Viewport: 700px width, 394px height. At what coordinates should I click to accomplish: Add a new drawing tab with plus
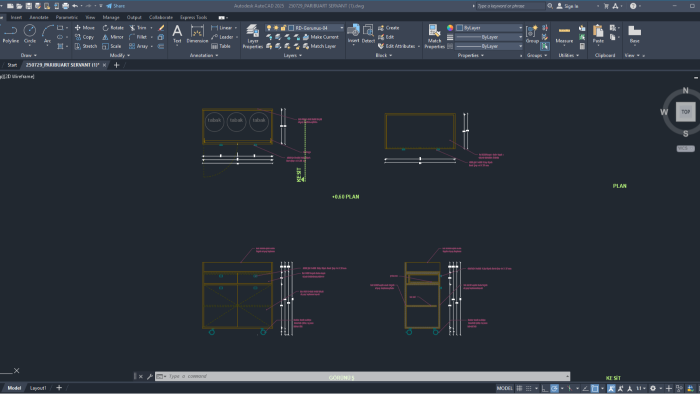[x=117, y=65]
